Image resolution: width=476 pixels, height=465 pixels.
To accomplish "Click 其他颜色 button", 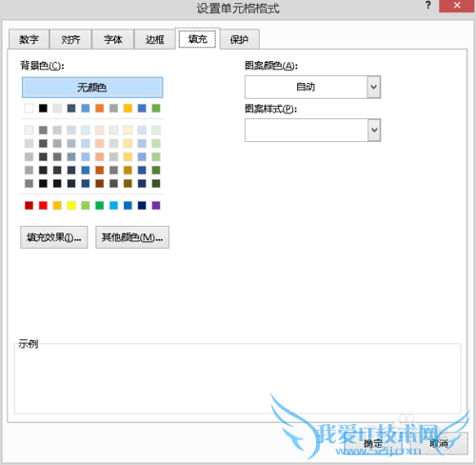I will coord(132,237).
